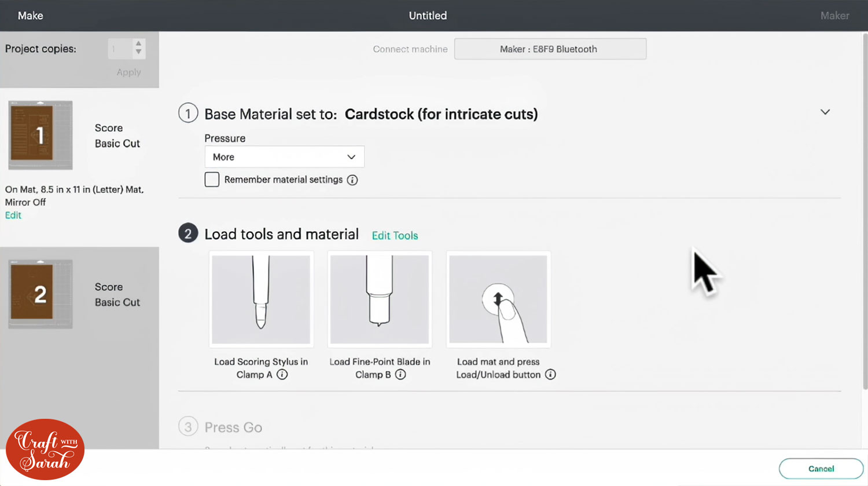
Task: Click Edit link under mat 1 settings
Action: coord(13,215)
